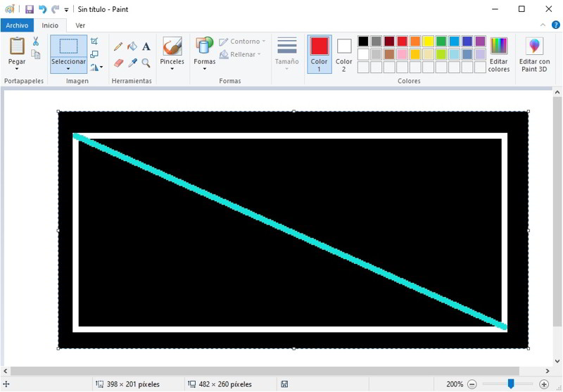The height and width of the screenshot is (392, 563).
Task: Select the Pencil tool
Action: click(118, 46)
